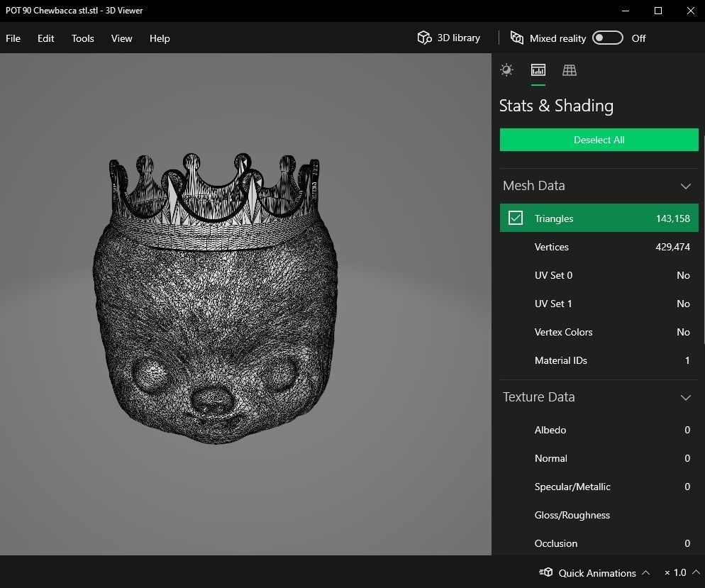Viewport: 705px width, 588px height.
Task: Click the Chewbacca 3D model in viewport
Action: point(215,299)
